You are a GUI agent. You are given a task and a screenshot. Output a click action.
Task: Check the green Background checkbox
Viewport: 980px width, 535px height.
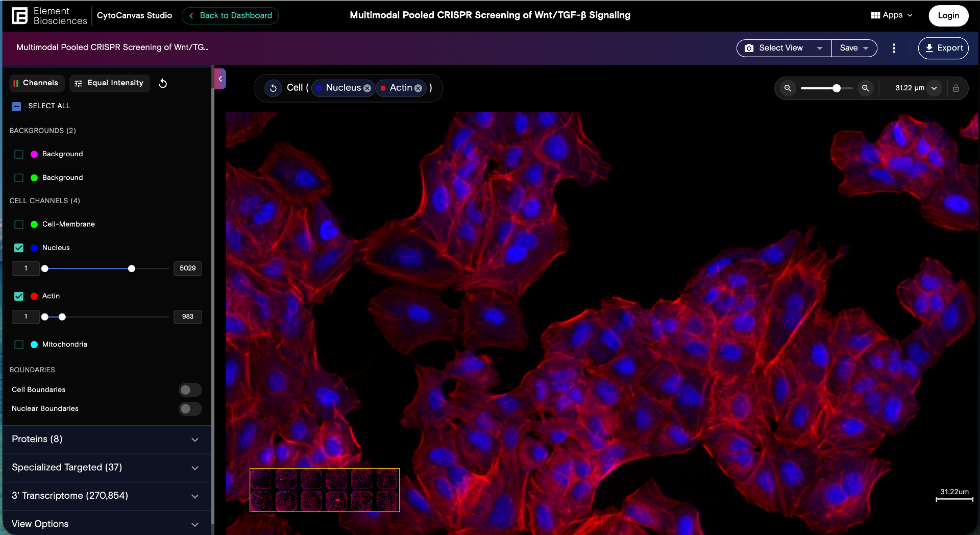click(x=19, y=178)
